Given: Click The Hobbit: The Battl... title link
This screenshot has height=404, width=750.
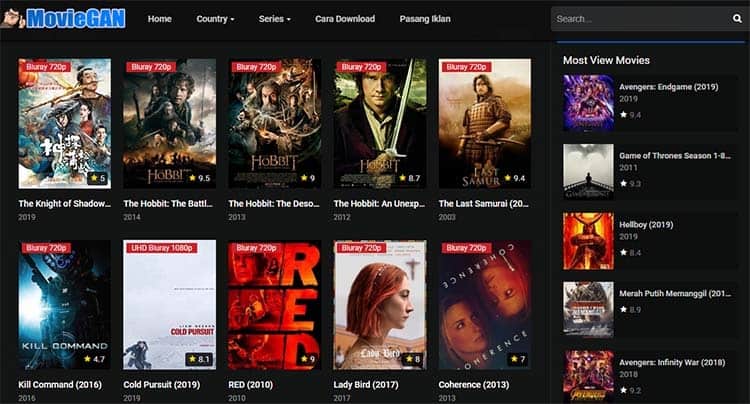Looking at the screenshot, I should tap(168, 204).
